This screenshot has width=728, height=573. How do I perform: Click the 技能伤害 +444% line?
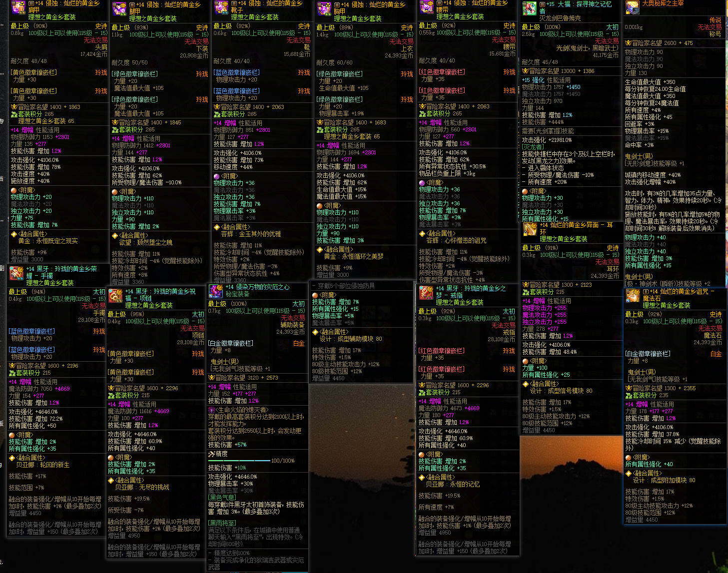pos(543,122)
